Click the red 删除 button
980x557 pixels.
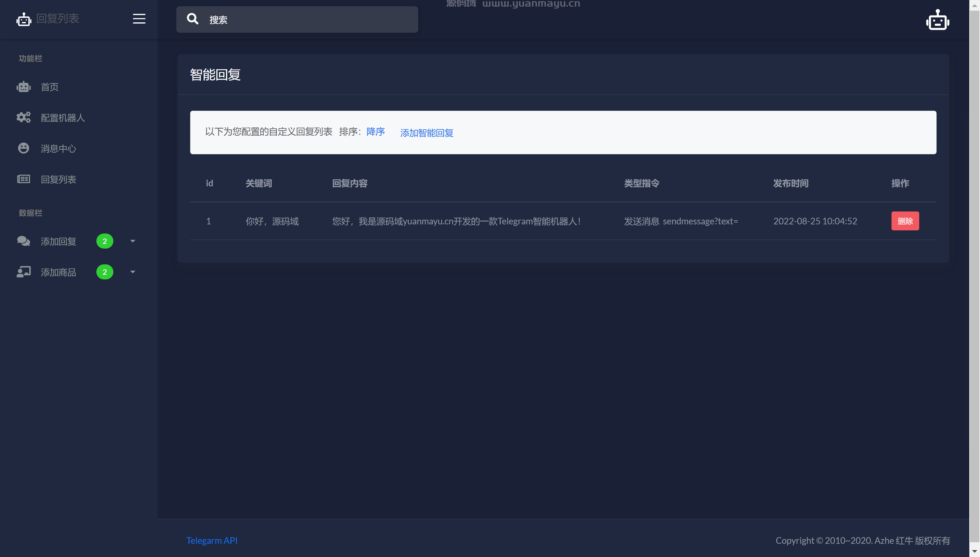tap(905, 221)
